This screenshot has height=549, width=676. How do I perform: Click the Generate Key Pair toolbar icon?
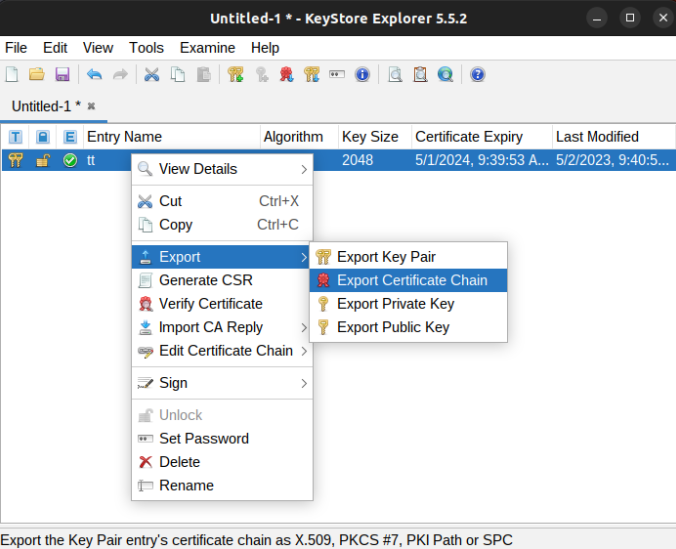[235, 74]
